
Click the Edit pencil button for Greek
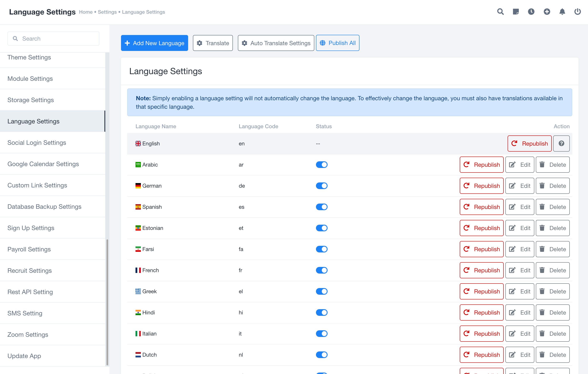coord(519,292)
